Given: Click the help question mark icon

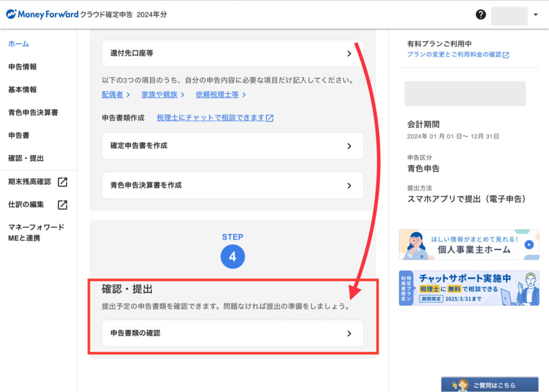Looking at the screenshot, I should click(x=481, y=15).
